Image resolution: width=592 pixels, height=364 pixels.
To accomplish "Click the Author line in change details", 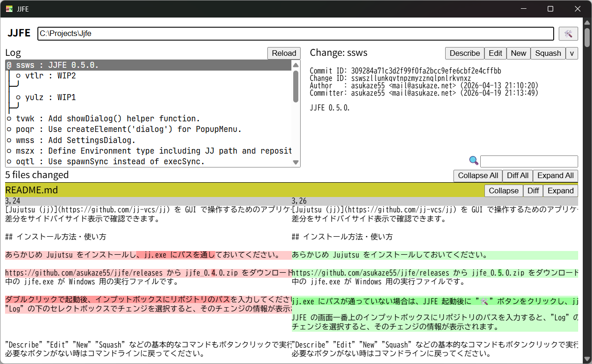I will pos(424,86).
